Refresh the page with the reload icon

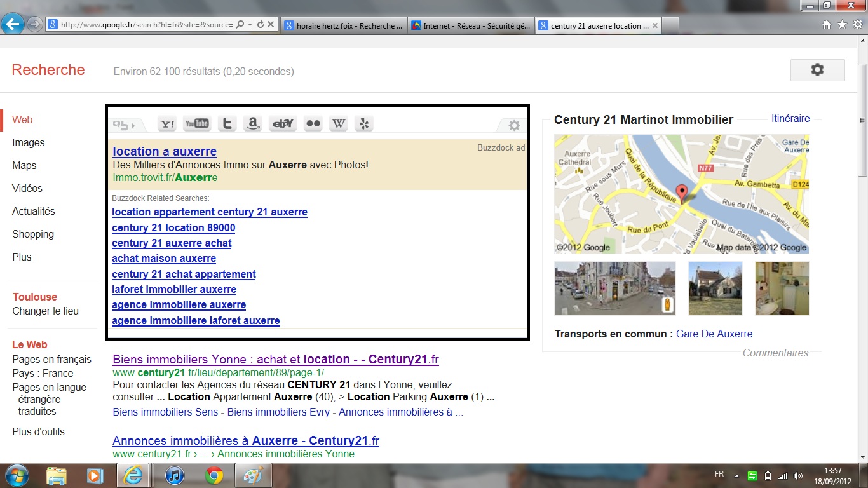tap(260, 25)
